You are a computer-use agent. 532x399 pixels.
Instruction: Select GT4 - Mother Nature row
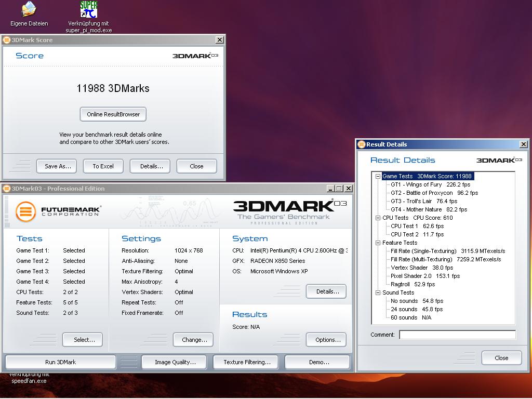(x=429, y=210)
